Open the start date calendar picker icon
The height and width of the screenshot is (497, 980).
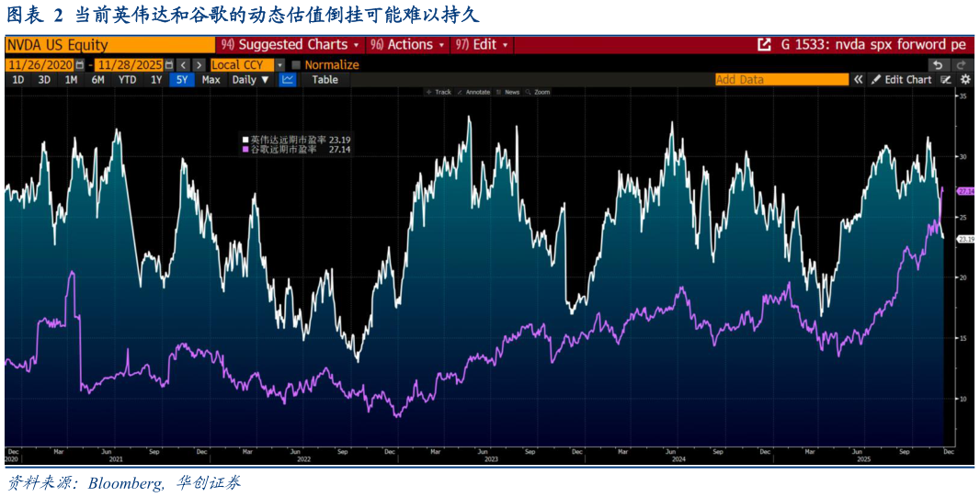pyautogui.click(x=80, y=65)
